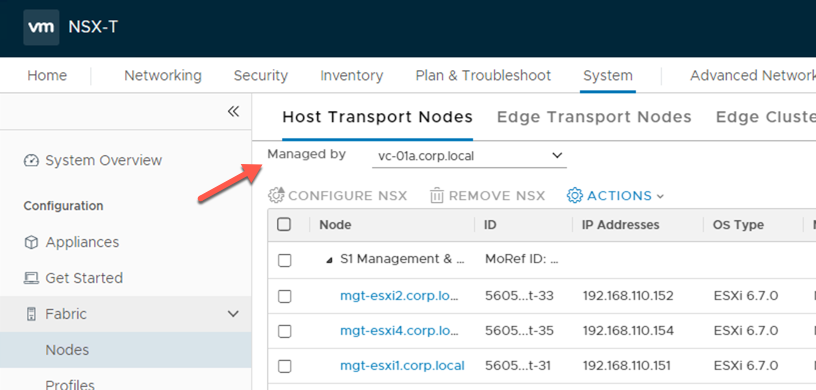Screen dimensions: 816x390
Task: Open the ACTIONS dropdown menu
Action: (x=615, y=196)
